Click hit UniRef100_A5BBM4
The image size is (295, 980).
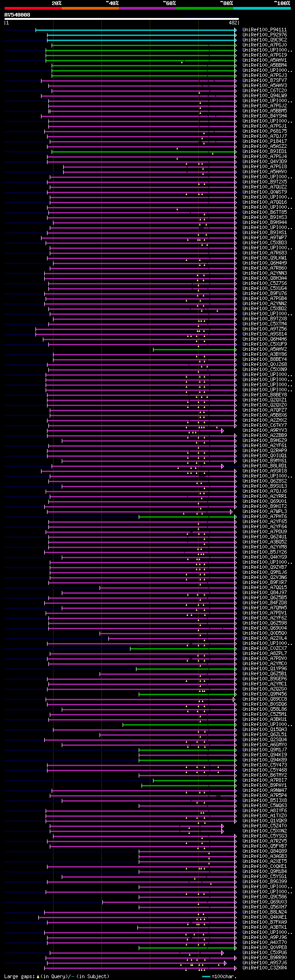click(265, 65)
